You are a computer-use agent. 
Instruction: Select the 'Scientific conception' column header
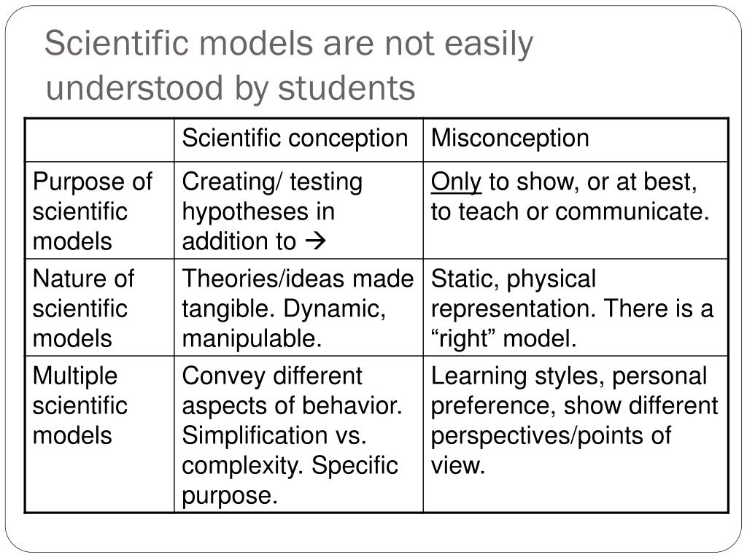[x=298, y=139]
